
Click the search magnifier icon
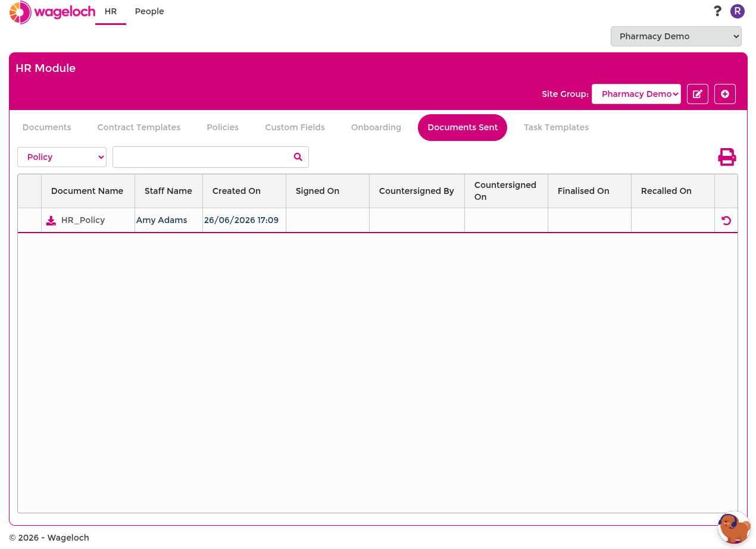click(298, 157)
